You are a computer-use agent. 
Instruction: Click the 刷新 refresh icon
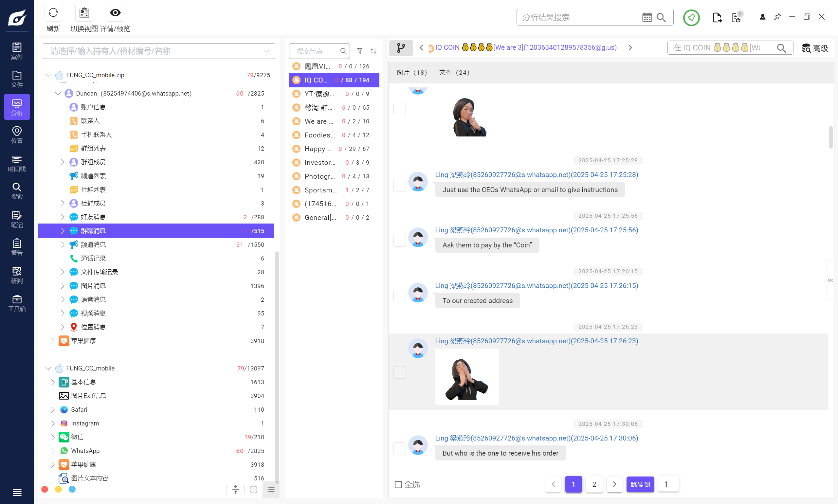click(x=53, y=13)
